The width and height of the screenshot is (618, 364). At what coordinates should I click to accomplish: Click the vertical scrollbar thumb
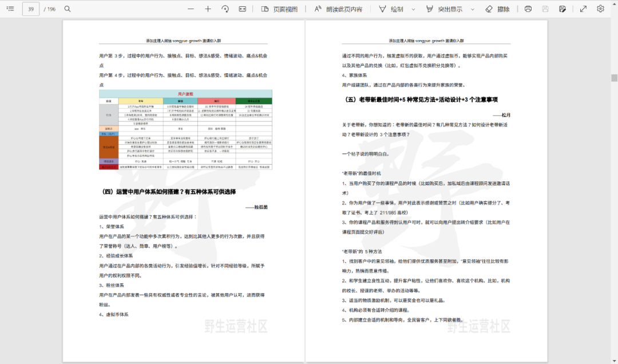tap(614, 78)
